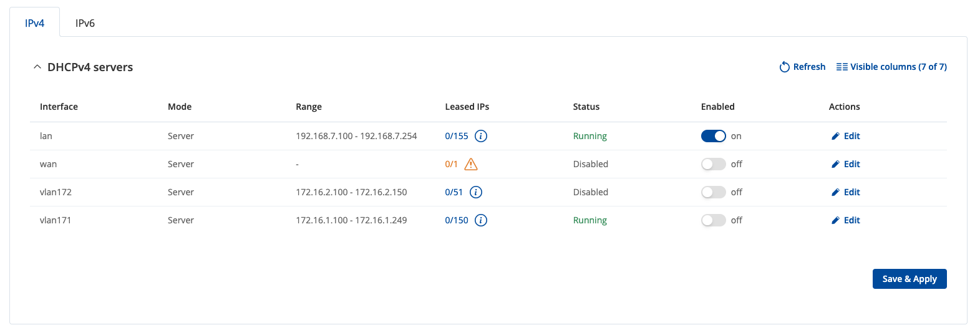Refresh the DHCP servers list
Image resolution: width=980 pixels, height=335 pixels.
click(x=802, y=67)
